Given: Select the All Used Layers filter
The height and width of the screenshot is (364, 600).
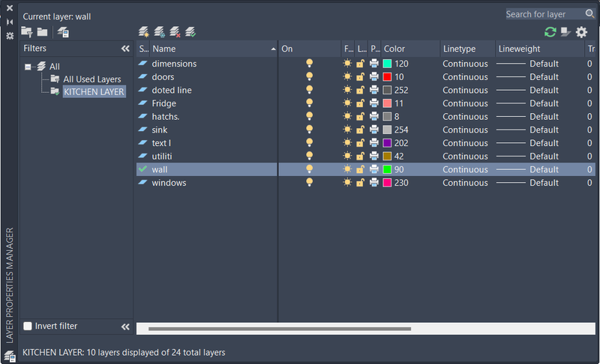Looking at the screenshot, I should pyautogui.click(x=91, y=79).
